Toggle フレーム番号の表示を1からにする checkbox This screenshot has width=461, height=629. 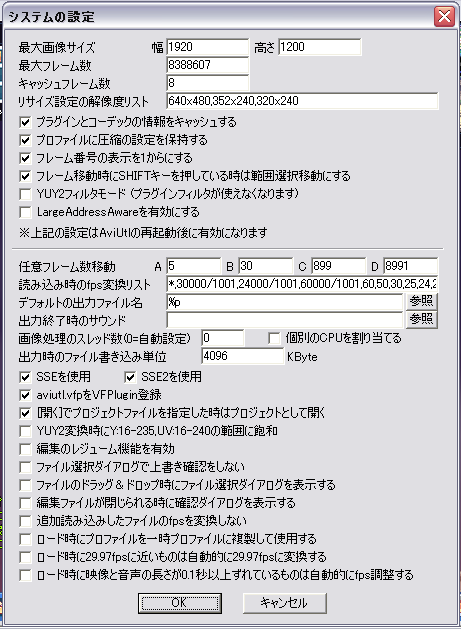[x=25, y=158]
